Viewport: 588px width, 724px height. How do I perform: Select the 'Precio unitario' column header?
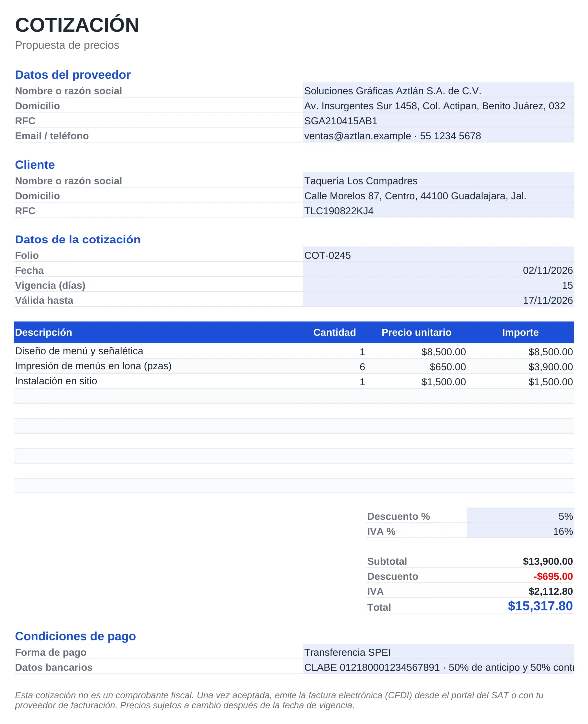click(x=416, y=332)
